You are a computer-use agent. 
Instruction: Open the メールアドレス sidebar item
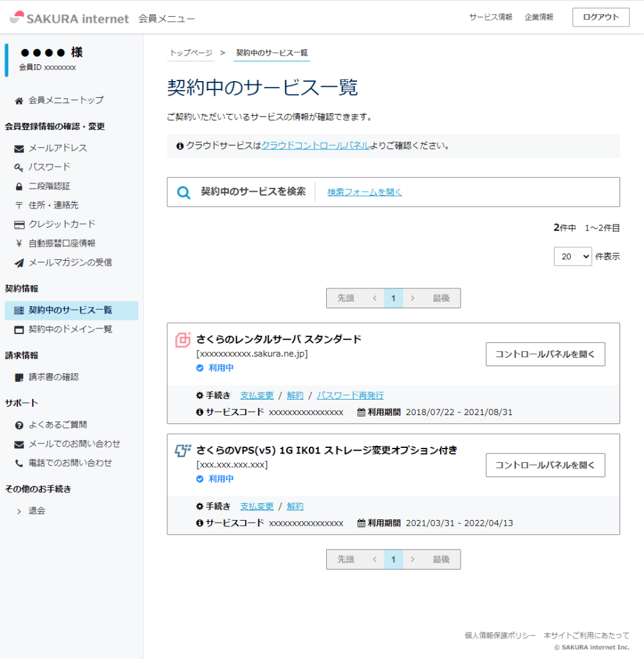pos(58,148)
